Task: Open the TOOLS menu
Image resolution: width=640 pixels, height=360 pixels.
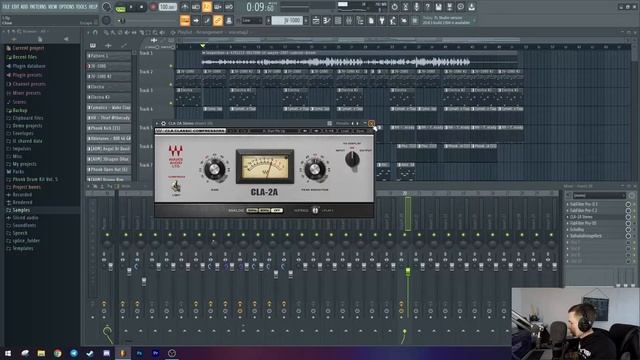Action: [x=82, y=7]
